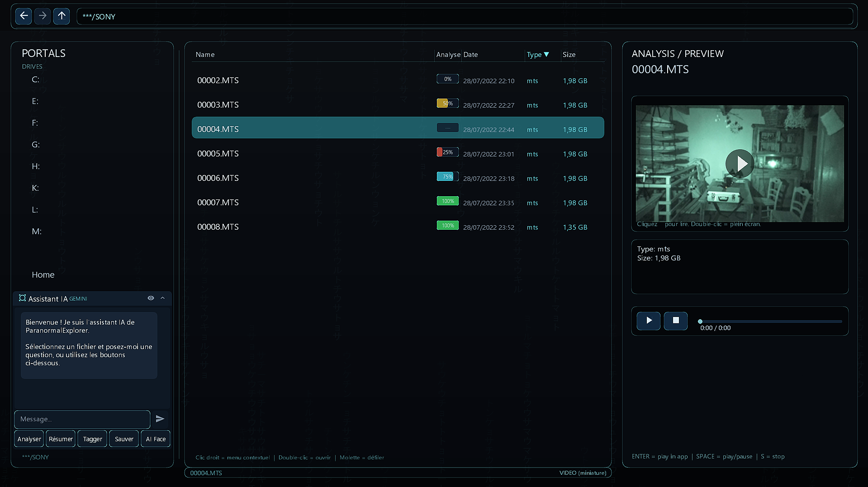Screen dimensions: 868x487
Task: Open the E: drive
Action: click(35, 101)
